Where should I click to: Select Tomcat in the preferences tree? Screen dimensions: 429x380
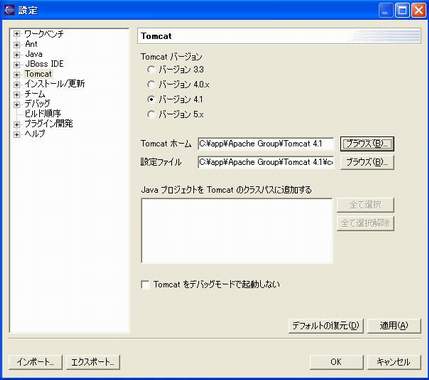(x=38, y=74)
